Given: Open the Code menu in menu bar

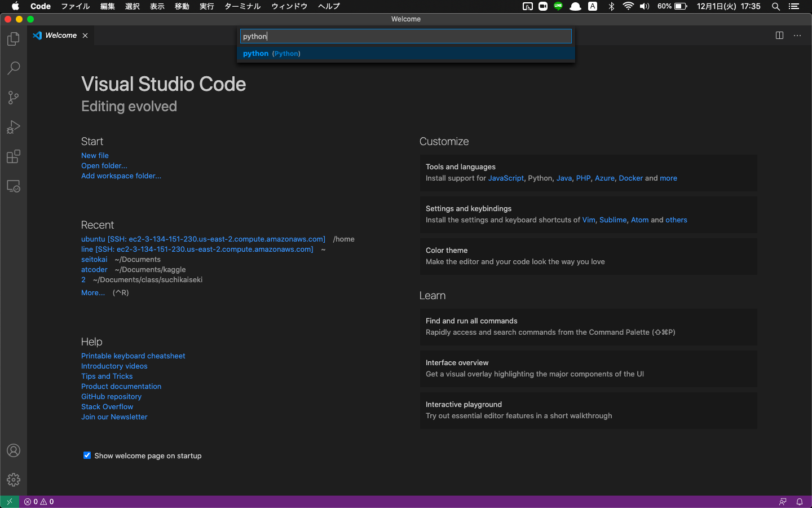Looking at the screenshot, I should [x=41, y=6].
